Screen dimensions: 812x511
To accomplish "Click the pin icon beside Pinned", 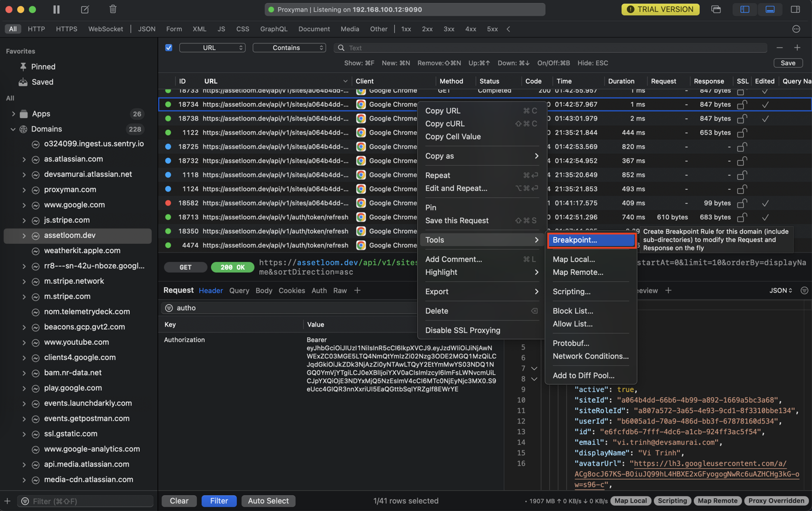I will pos(23,67).
